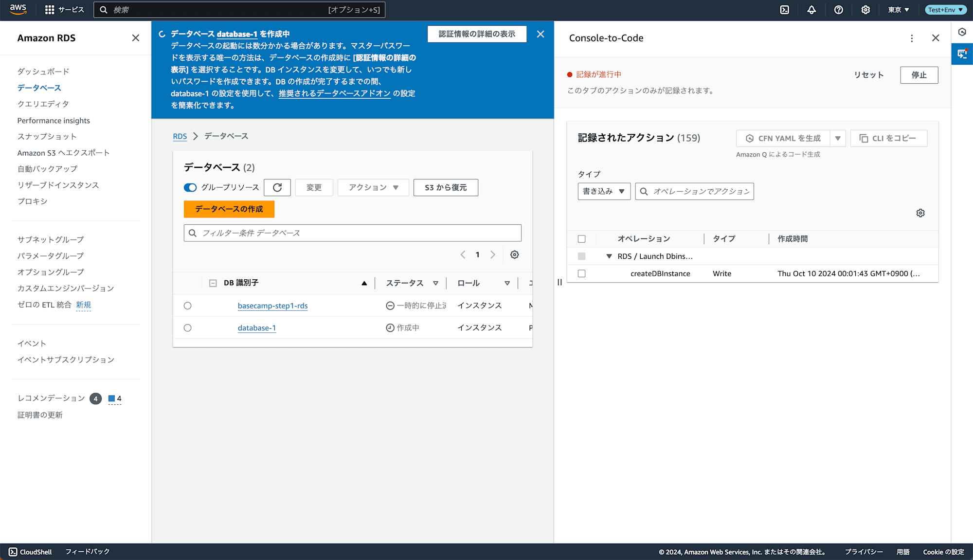Close the Console-to-Code panel

[x=936, y=38]
